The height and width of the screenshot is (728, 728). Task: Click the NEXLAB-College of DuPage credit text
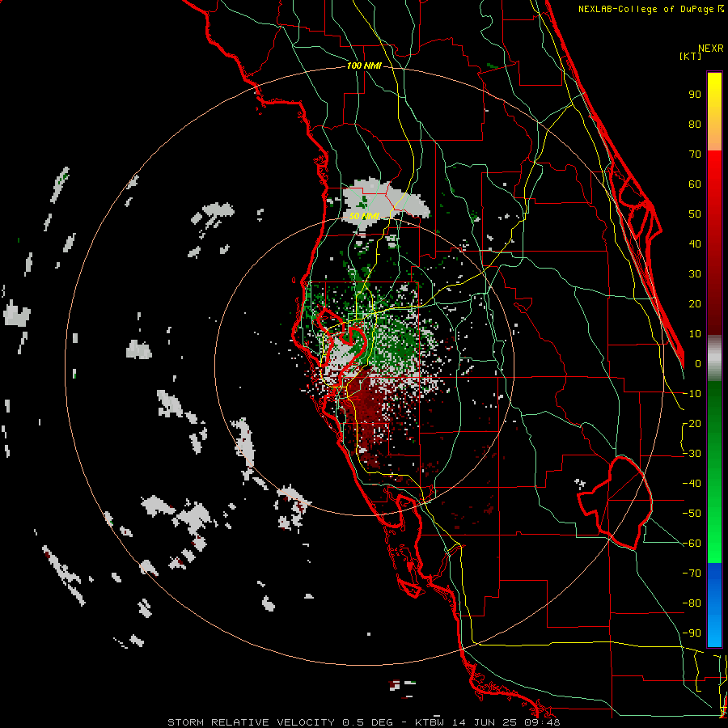coord(650,9)
